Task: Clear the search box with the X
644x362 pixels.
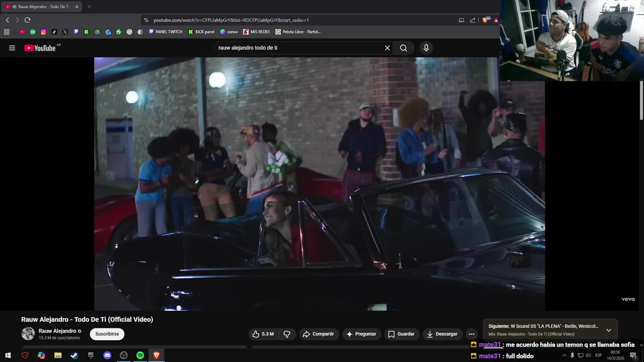Action: [x=387, y=48]
